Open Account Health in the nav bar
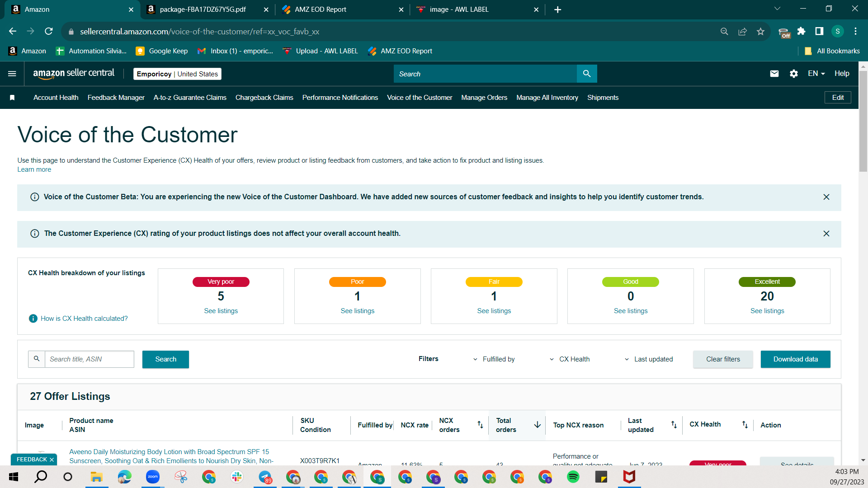 point(56,98)
